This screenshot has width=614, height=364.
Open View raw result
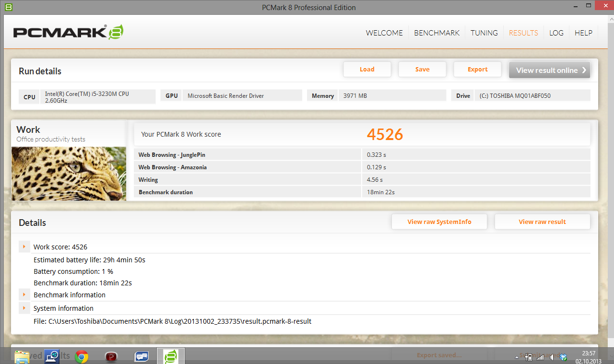(x=542, y=222)
